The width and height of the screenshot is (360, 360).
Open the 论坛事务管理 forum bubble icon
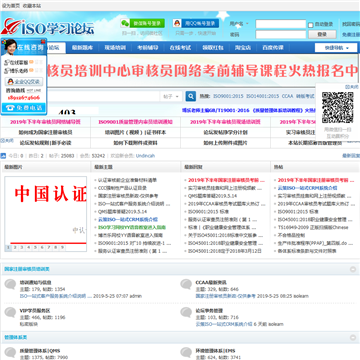pyautogui.click(x=186, y=312)
